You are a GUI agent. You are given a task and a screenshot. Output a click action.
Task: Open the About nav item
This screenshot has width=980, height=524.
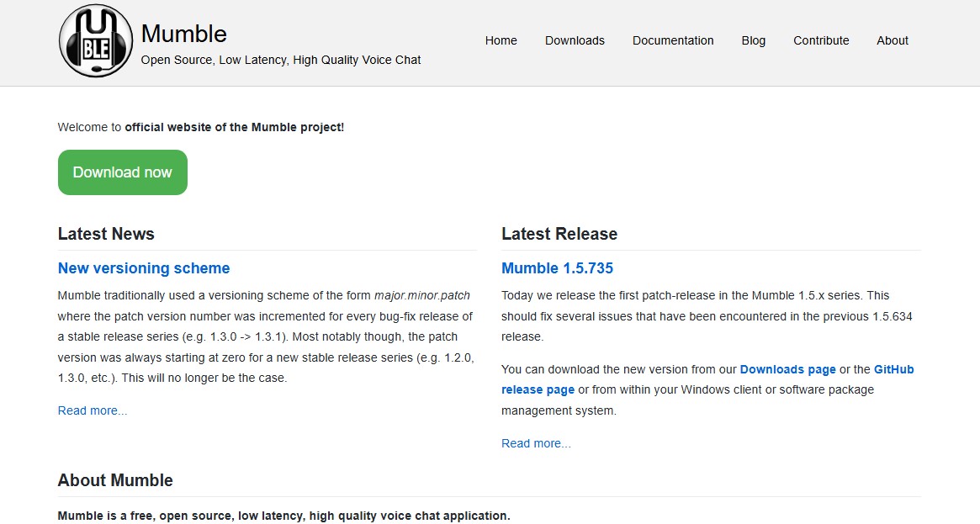pos(892,40)
